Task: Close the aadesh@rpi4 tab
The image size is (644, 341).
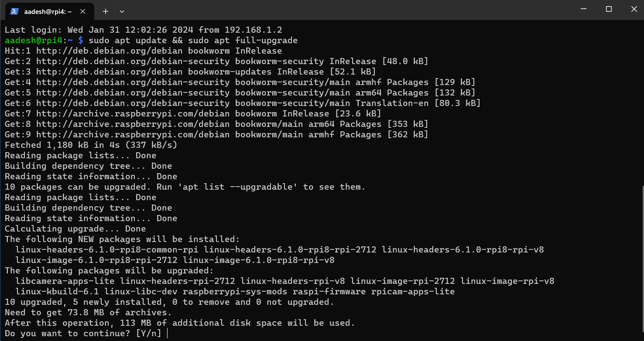Action: point(83,12)
